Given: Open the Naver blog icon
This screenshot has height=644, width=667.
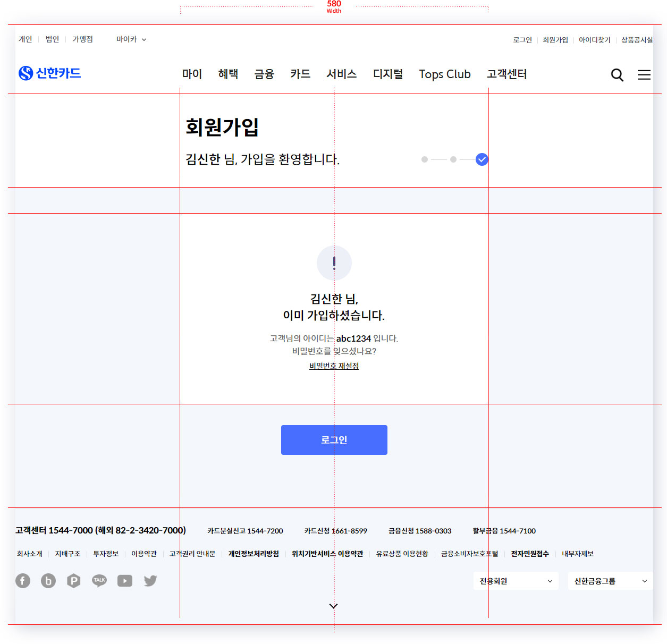Looking at the screenshot, I should (x=48, y=581).
